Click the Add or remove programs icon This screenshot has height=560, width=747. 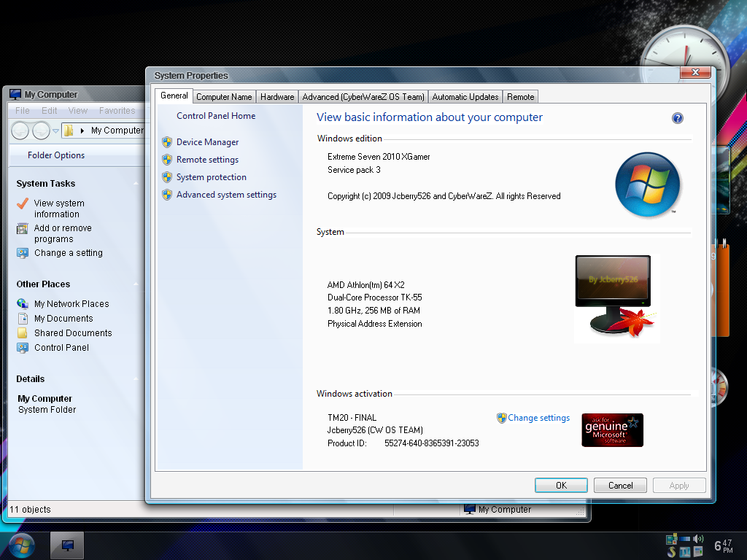[23, 228]
